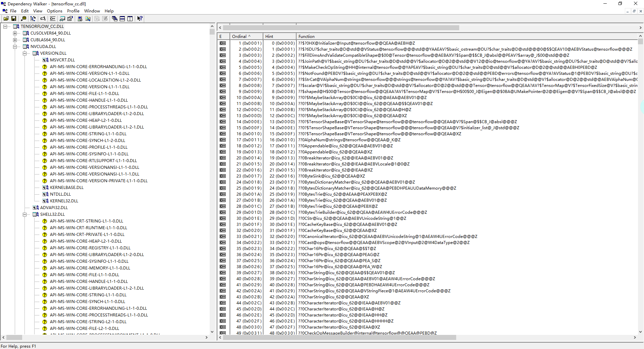644x349 pixels.
Task: Open the Options menu
Action: [54, 11]
